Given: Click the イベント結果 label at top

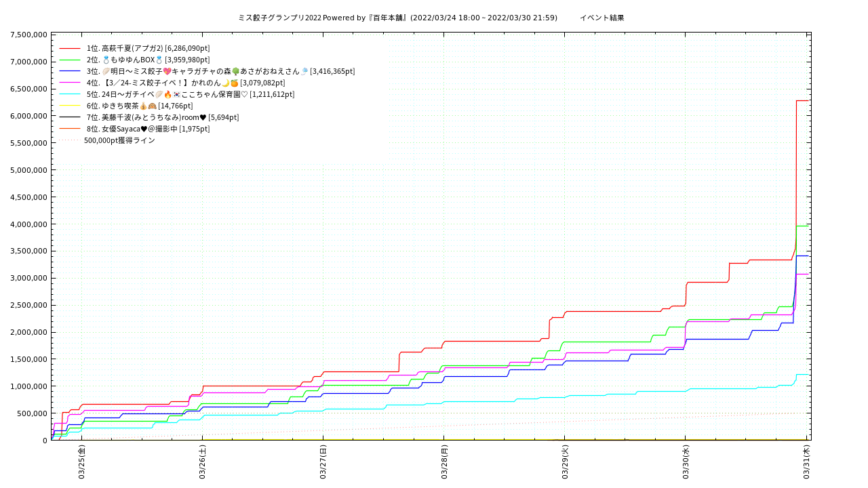Looking at the screenshot, I should (601, 18).
